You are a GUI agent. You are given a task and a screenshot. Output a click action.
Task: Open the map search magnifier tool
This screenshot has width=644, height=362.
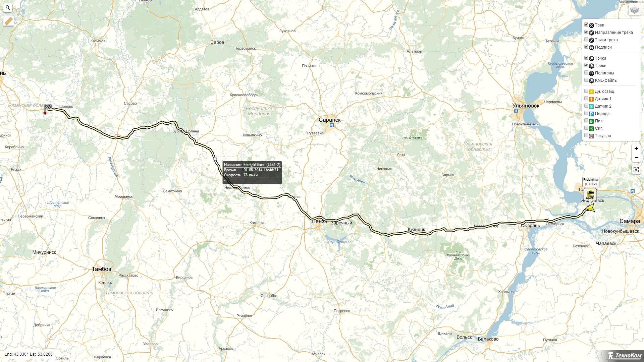coord(8,8)
